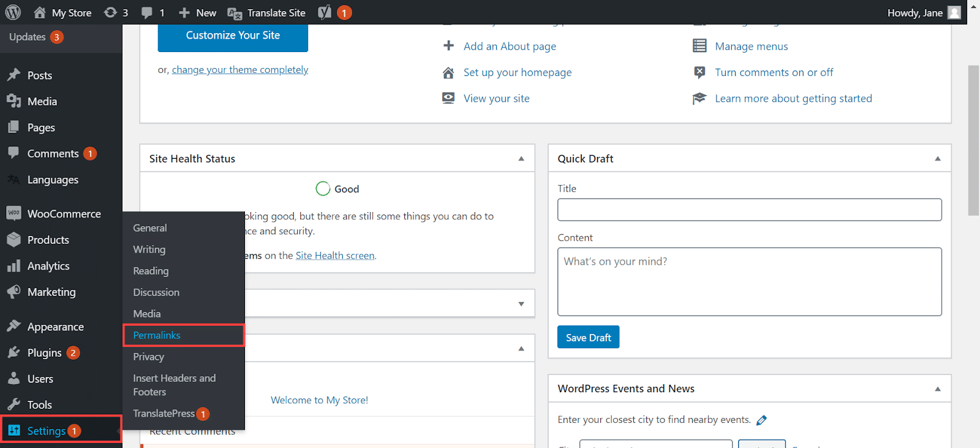Viewport: 980px width, 448px height.
Task: Click the Pages icon in sidebar
Action: (13, 127)
